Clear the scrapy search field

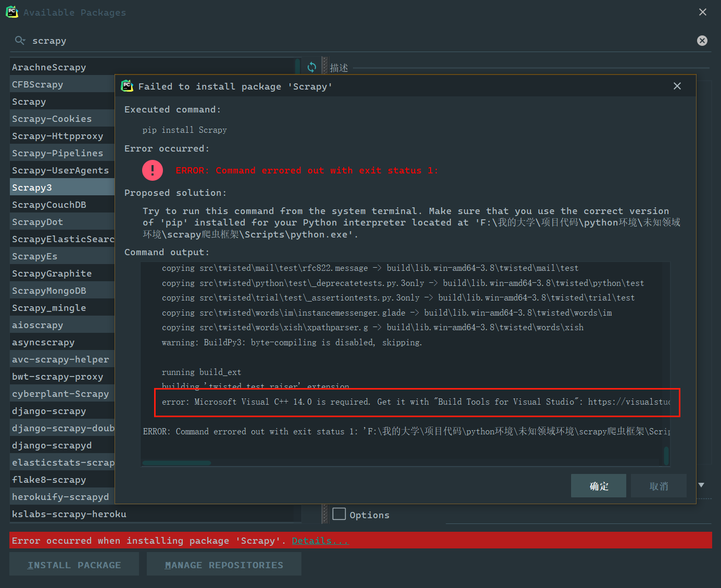coord(702,41)
